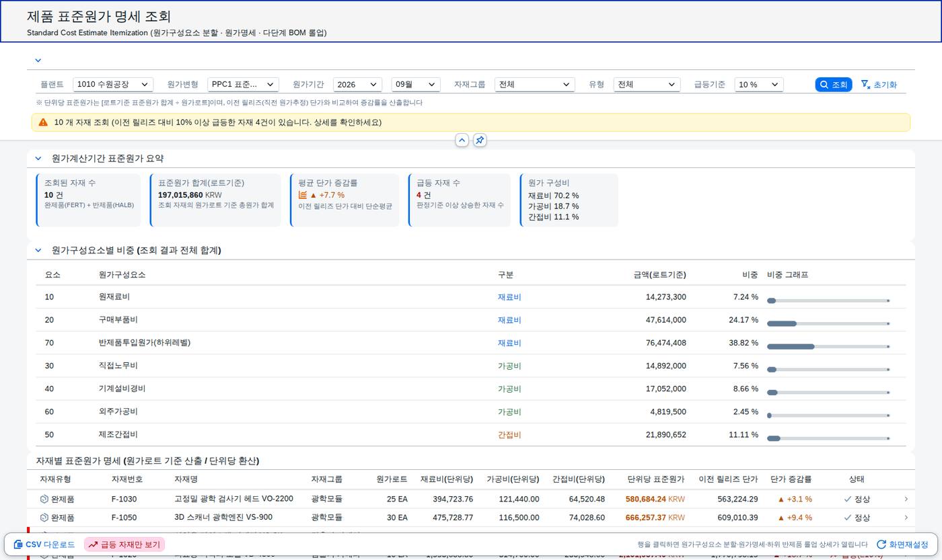
Task: Click the product type icon in F-1050 row
Action: pos(44,518)
